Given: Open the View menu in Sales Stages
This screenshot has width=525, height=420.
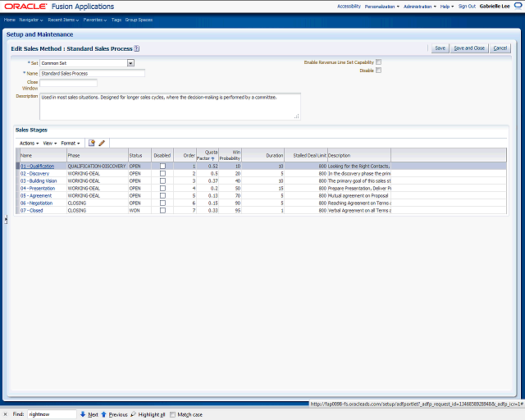Looking at the screenshot, I should coord(50,143).
